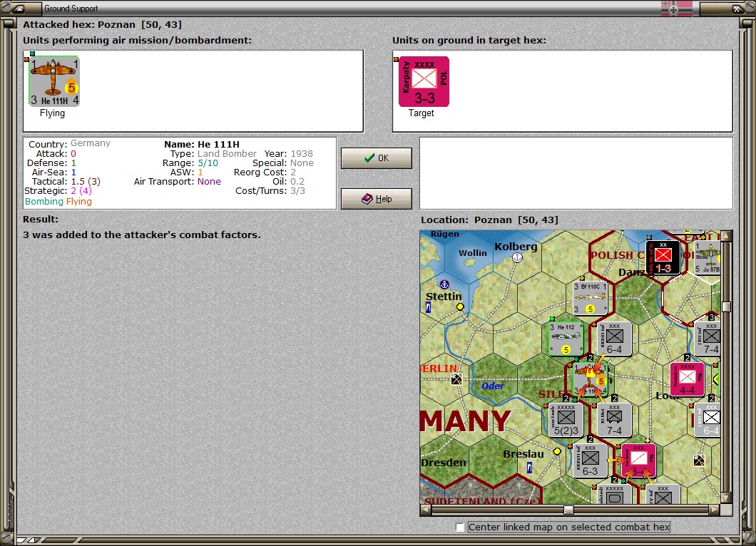Image resolution: width=756 pixels, height=546 pixels.
Task: Click the Range value '5/10'
Action: [x=208, y=163]
